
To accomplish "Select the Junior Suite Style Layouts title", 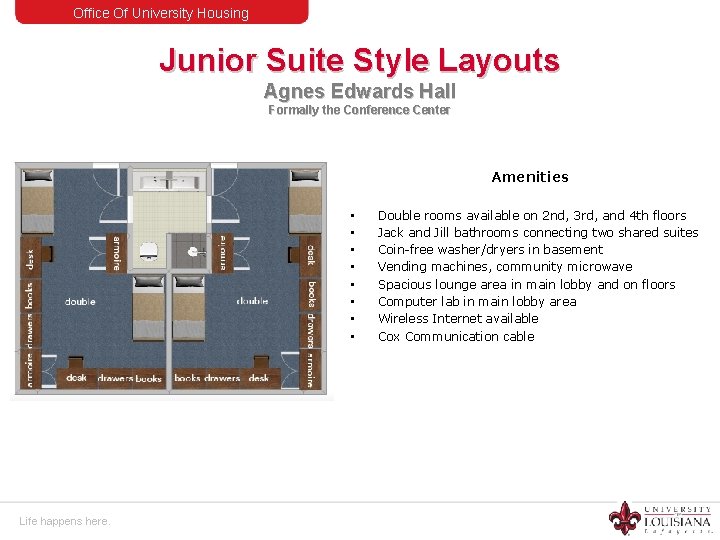I will 360,60.
